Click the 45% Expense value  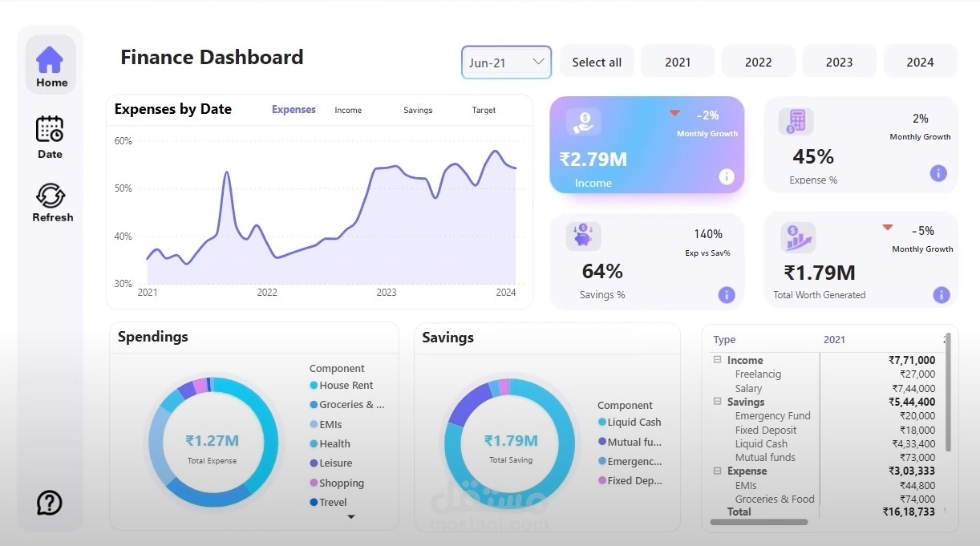pos(813,156)
